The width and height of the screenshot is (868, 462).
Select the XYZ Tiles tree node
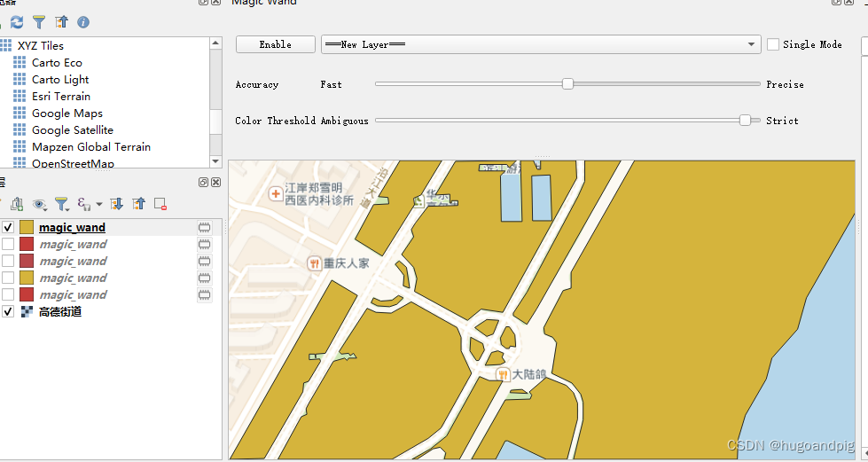pyautogui.click(x=41, y=45)
